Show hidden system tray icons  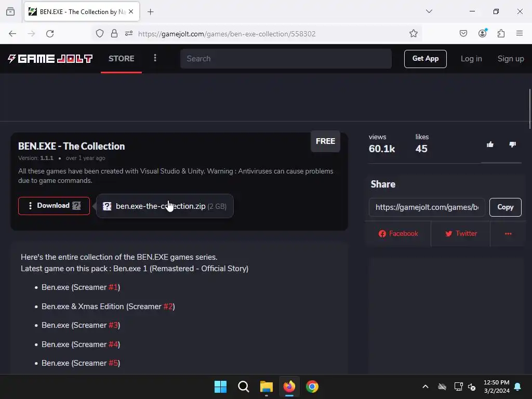click(x=425, y=387)
